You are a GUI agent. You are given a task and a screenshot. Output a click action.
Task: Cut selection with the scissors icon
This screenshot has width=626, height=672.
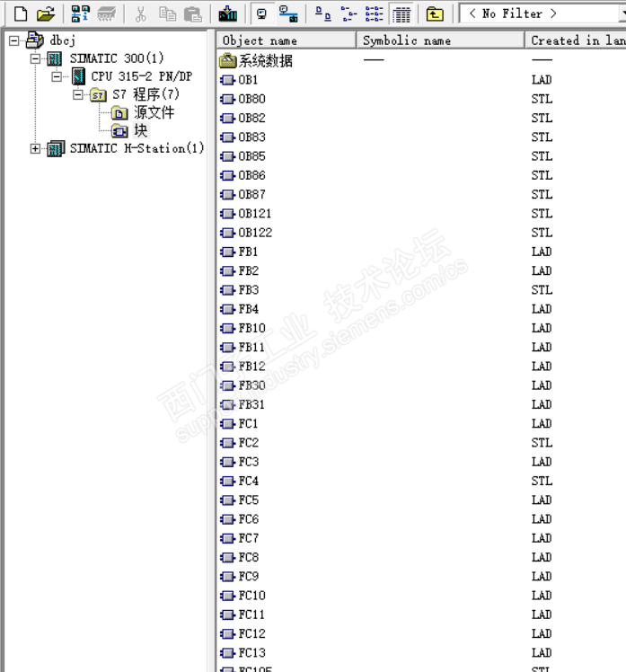[140, 14]
